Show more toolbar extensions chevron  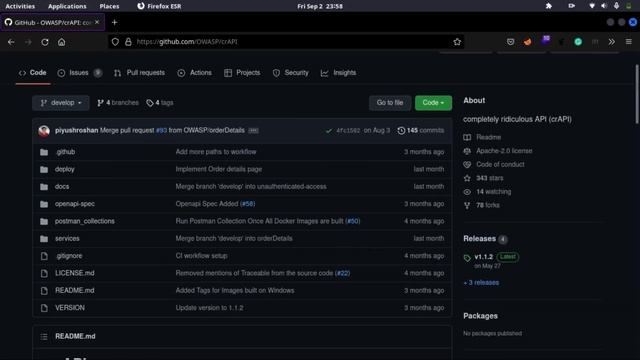pyautogui.click(x=611, y=42)
